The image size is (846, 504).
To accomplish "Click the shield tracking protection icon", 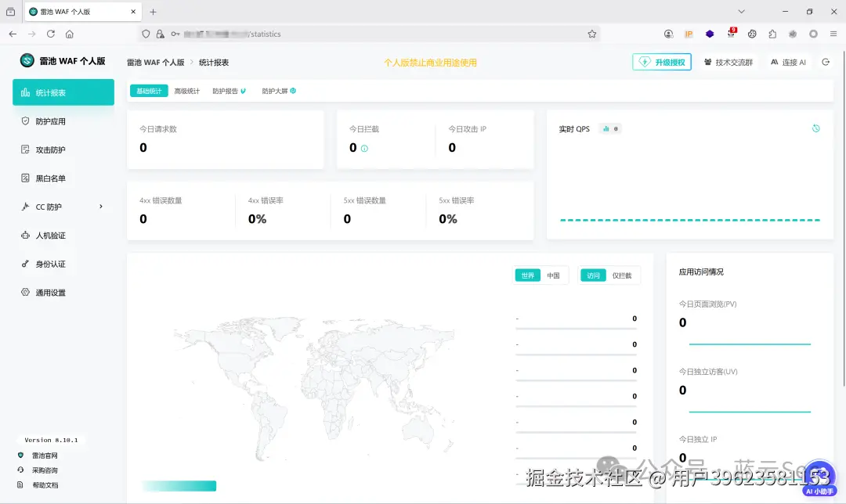I will pyautogui.click(x=146, y=34).
